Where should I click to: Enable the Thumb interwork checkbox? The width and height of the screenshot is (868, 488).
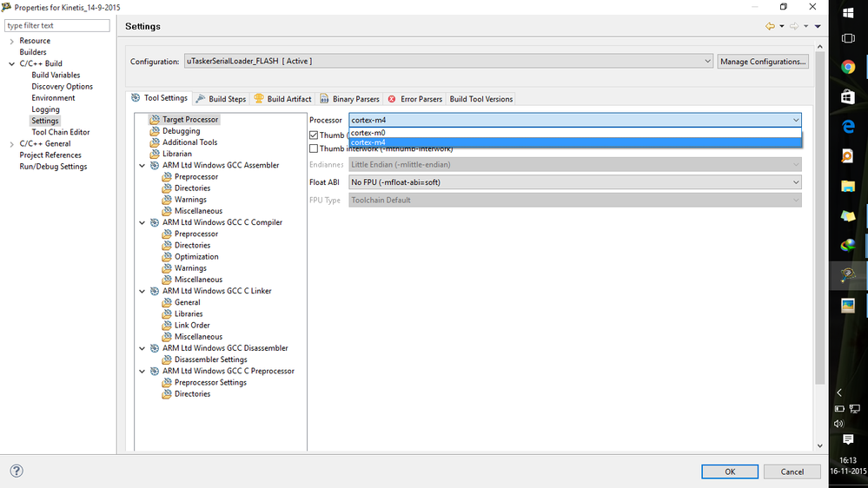coord(314,148)
